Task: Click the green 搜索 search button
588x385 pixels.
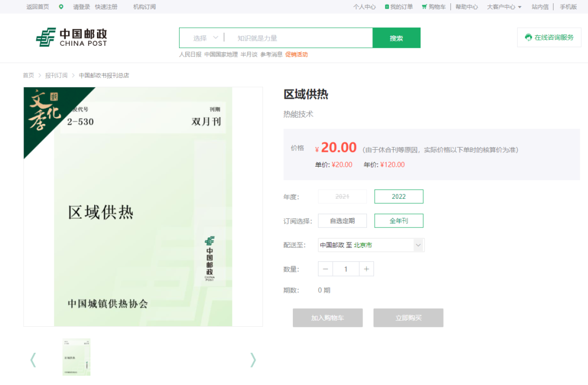Action: click(x=396, y=38)
